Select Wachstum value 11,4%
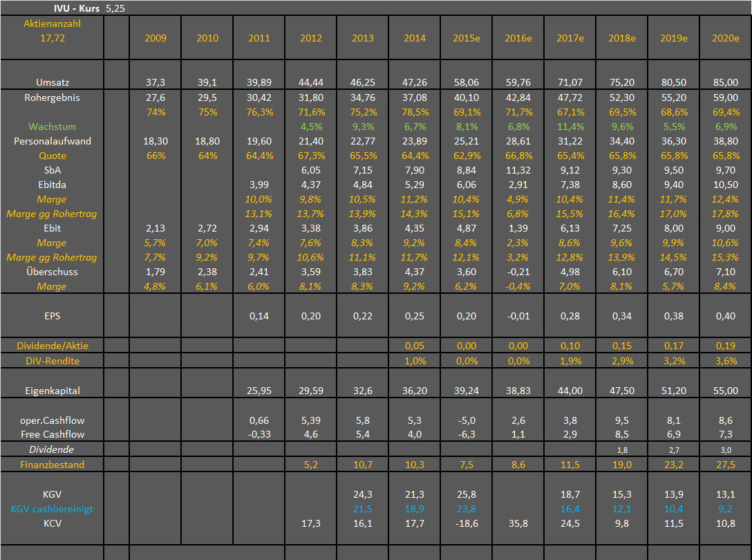Viewport: 752px width, 560px height. [x=570, y=127]
